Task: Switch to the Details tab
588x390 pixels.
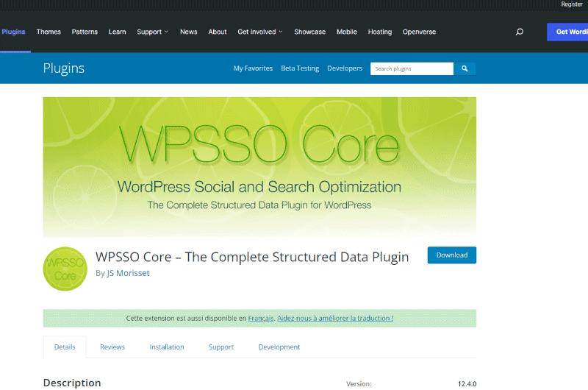Action: [65, 347]
